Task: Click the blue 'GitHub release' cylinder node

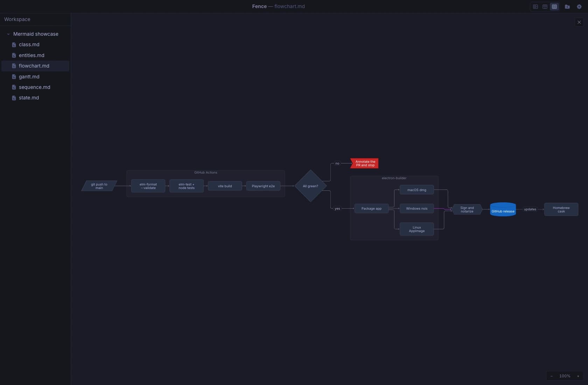Action: coord(503,209)
